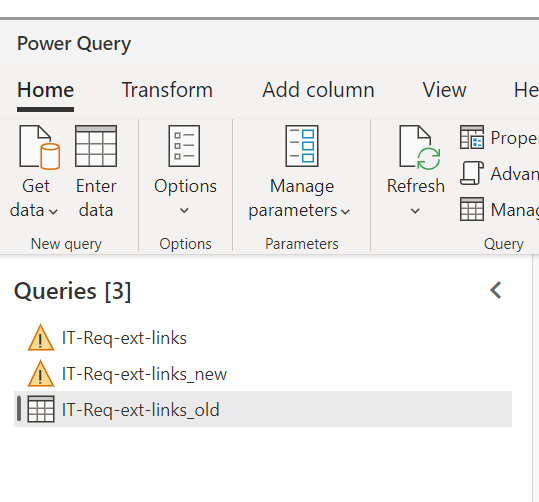The height and width of the screenshot is (502, 539).
Task: Expand the Refresh dropdown chevron
Action: (x=415, y=210)
